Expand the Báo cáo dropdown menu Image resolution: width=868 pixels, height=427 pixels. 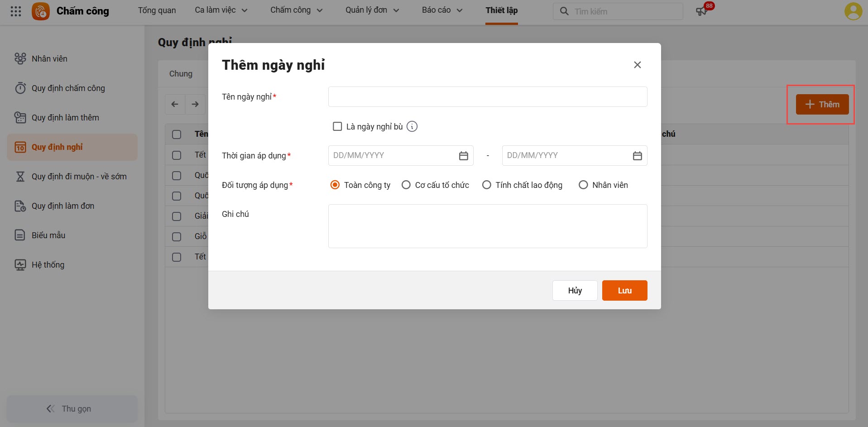coord(441,10)
